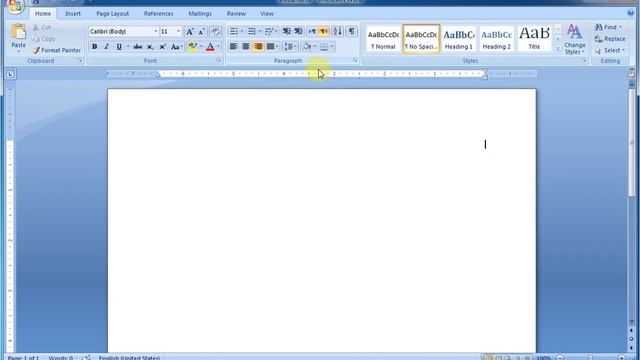
Task: Toggle the ruler button above the scrollbar
Action: click(631, 74)
